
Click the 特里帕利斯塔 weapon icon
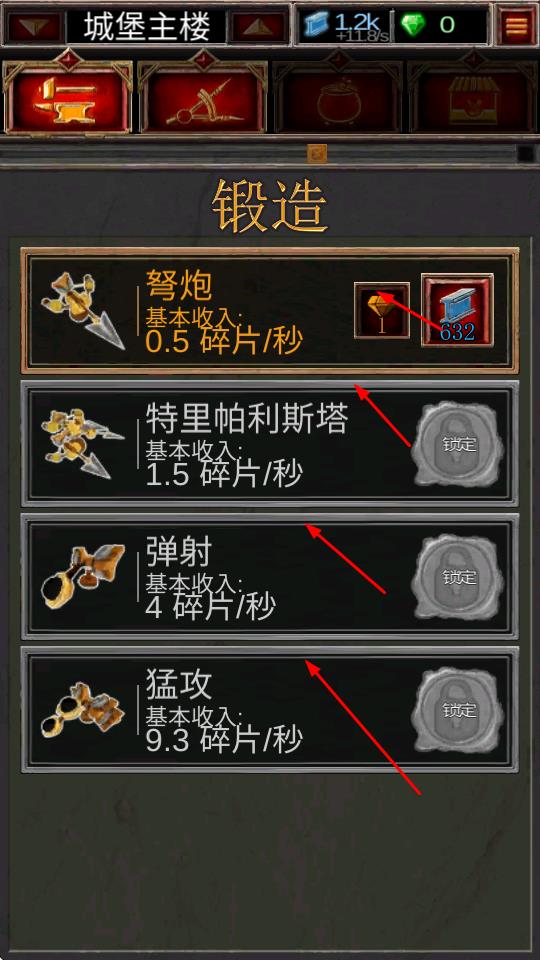pyautogui.click(x=84, y=443)
